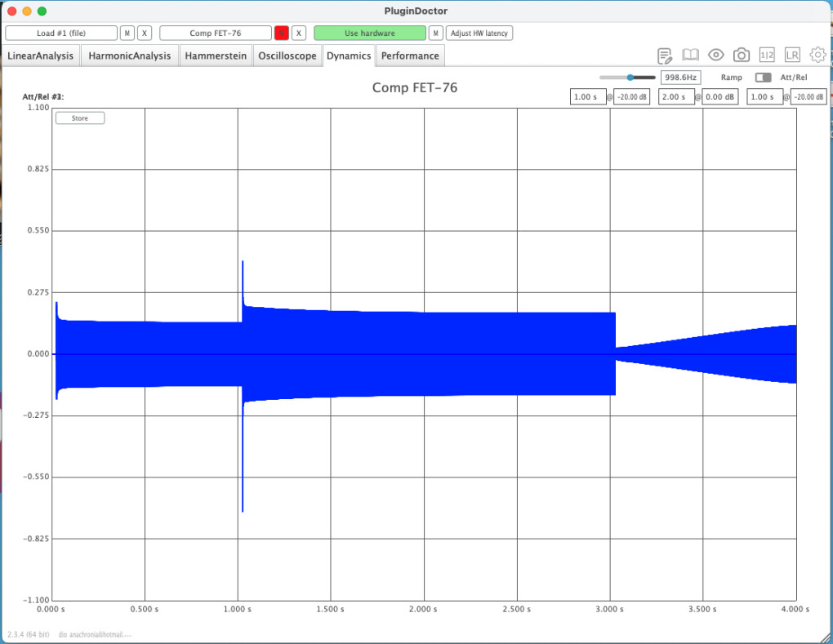
Task: Click the LR channel icon
Action: pos(792,55)
